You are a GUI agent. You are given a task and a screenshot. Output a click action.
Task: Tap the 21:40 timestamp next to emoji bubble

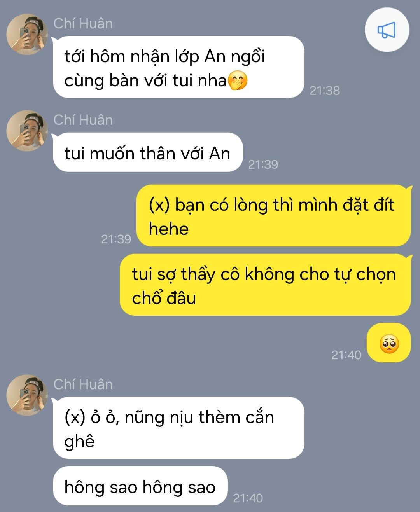pos(346,355)
